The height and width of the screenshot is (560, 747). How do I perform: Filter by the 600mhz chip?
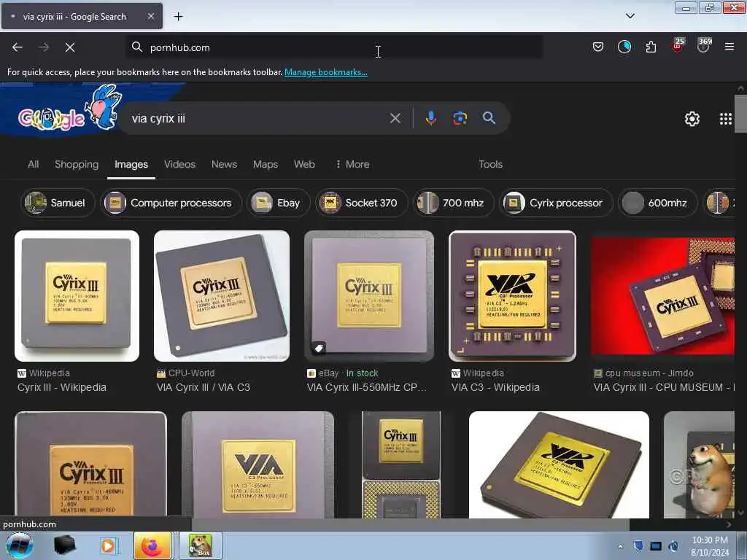point(657,203)
